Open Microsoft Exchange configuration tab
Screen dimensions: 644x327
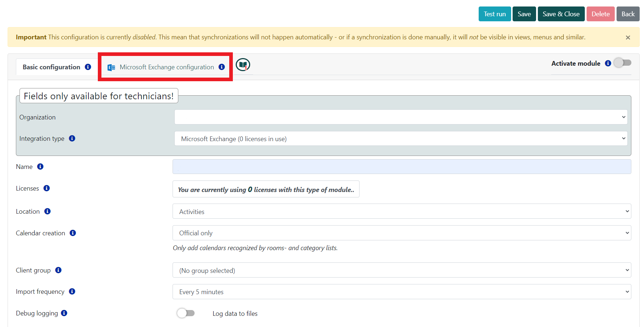click(167, 67)
